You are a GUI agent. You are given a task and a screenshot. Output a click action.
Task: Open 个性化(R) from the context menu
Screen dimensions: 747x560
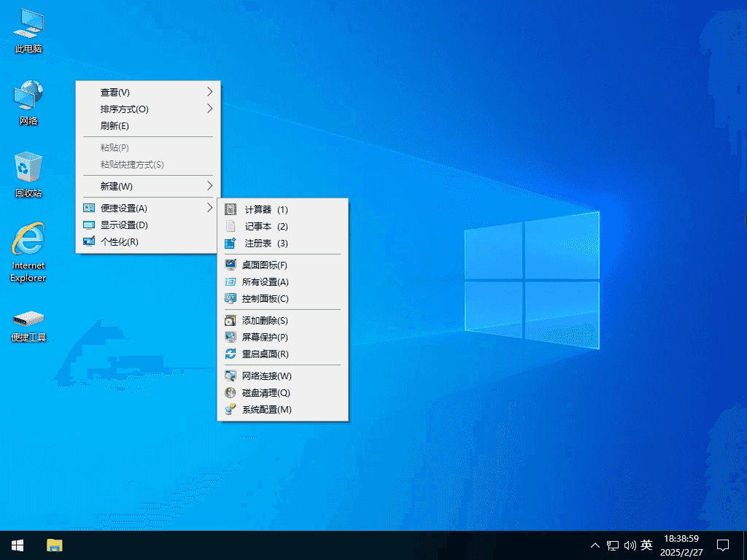coord(147,241)
